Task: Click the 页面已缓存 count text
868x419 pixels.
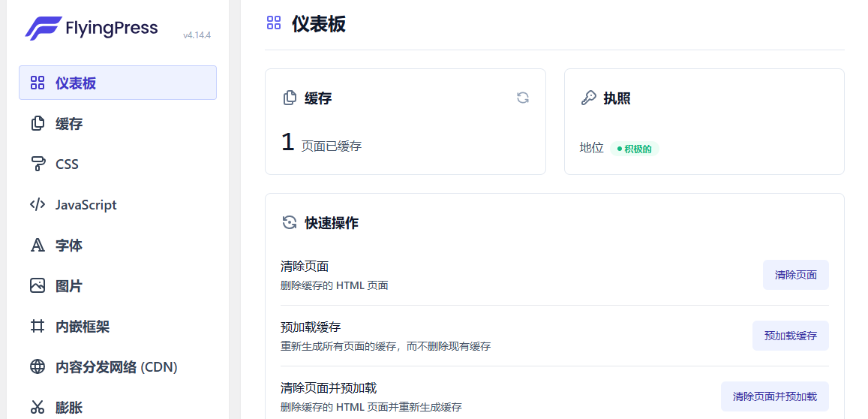Action: 331,146
